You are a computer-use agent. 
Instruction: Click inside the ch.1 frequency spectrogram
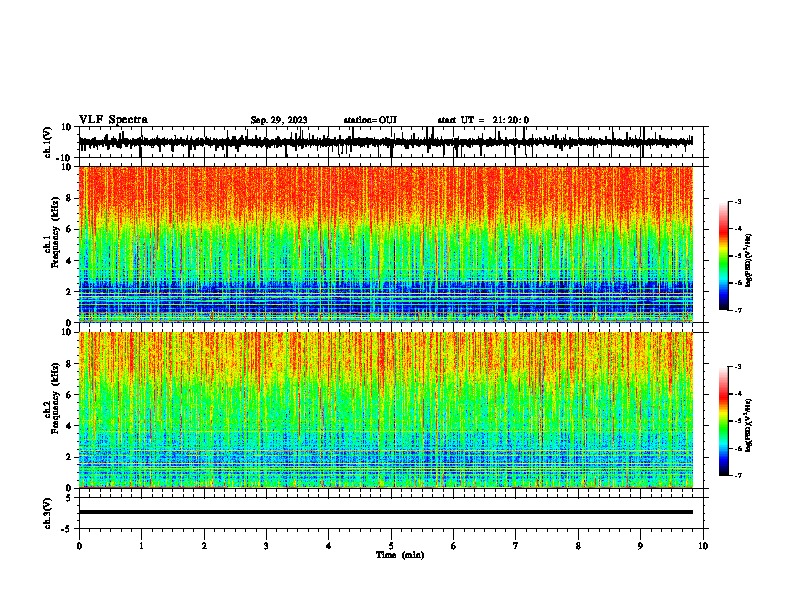386,244
